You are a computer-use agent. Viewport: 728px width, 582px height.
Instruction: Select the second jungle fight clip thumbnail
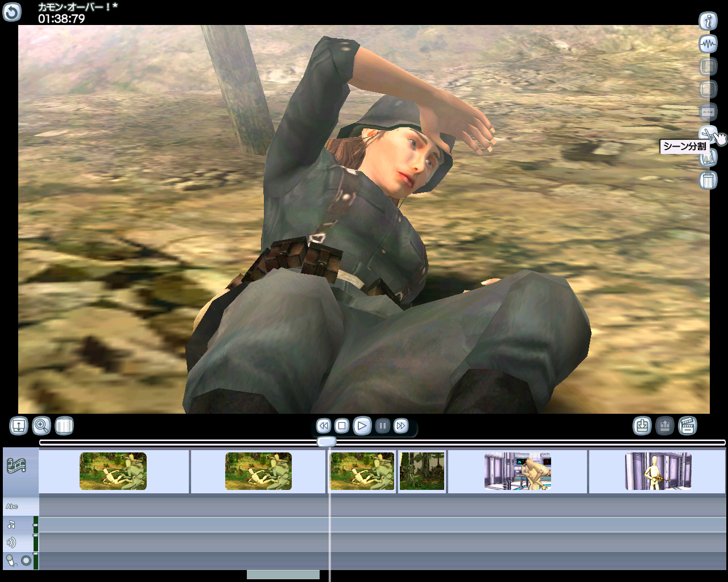pyautogui.click(x=259, y=471)
